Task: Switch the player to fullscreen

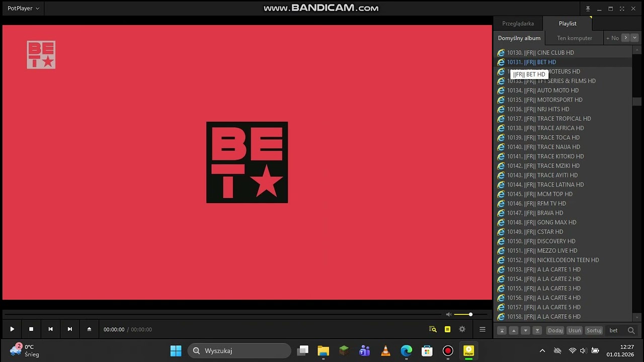Action: [622, 9]
